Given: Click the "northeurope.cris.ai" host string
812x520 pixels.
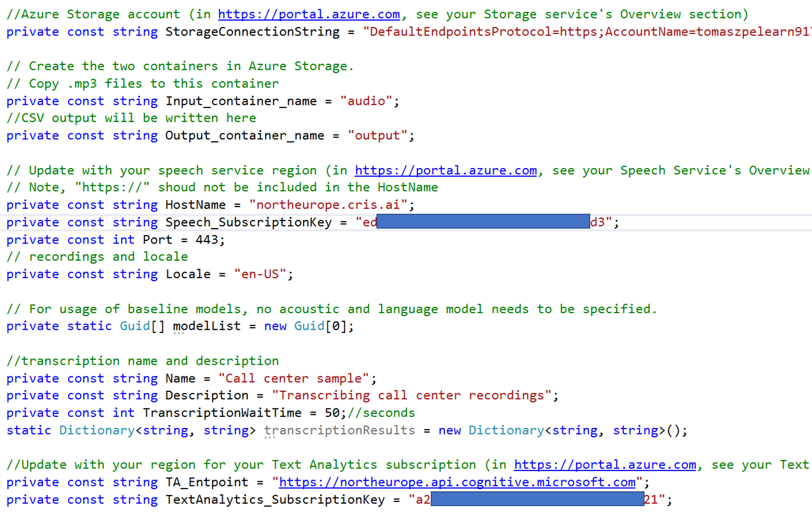Looking at the screenshot, I should point(328,205).
